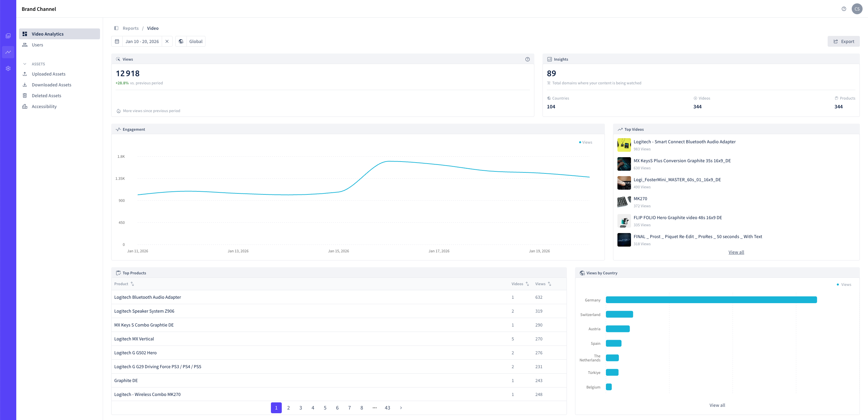Open the media library icon in left rail
Screen dimensions: 868x420
pyautogui.click(x=8, y=36)
